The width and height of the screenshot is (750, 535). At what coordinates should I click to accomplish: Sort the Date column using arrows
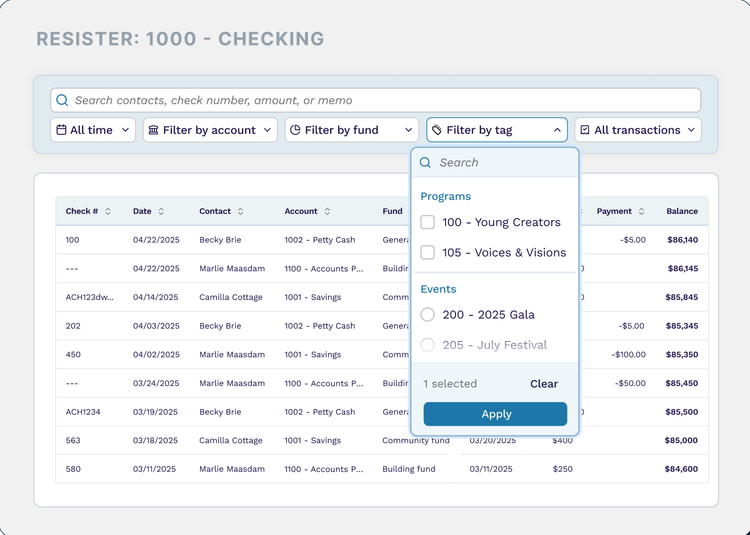pyautogui.click(x=161, y=212)
